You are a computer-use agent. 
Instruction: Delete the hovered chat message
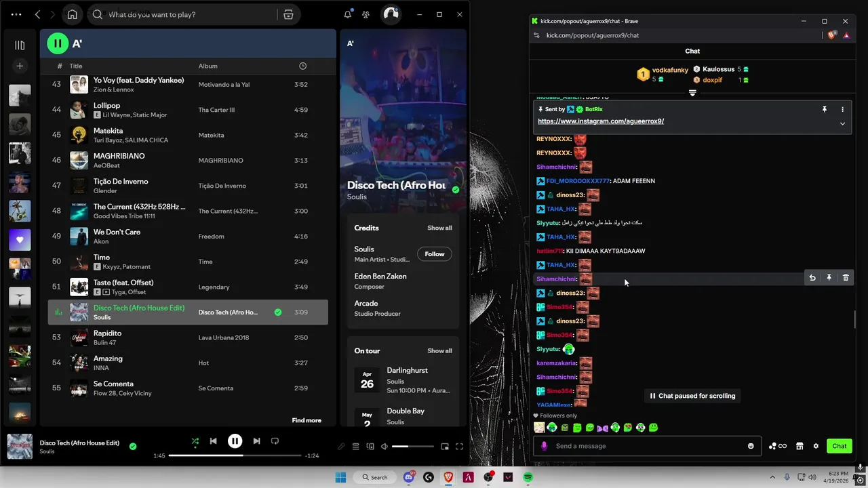(846, 278)
